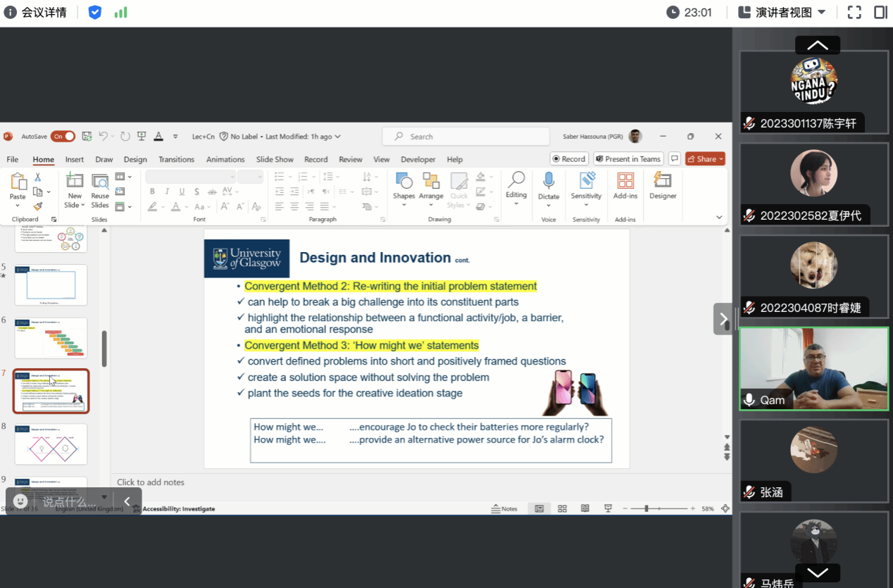Toggle Bold formatting in Font group
Screen dimensions: 893x588
coord(153,192)
